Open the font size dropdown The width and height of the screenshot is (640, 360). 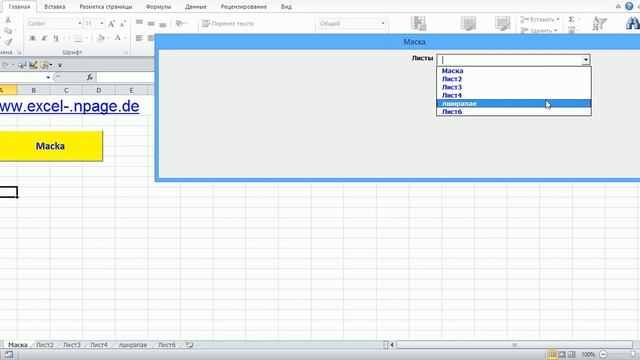(x=102, y=24)
